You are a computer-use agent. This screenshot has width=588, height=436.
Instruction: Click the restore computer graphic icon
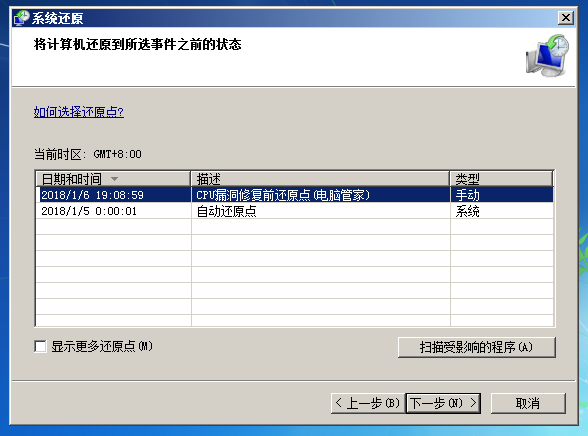click(x=547, y=55)
